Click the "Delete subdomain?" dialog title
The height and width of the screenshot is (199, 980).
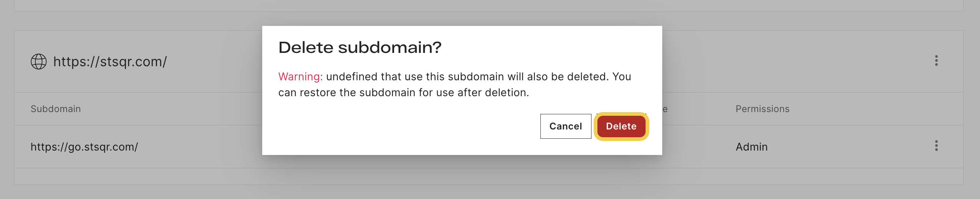tap(360, 47)
